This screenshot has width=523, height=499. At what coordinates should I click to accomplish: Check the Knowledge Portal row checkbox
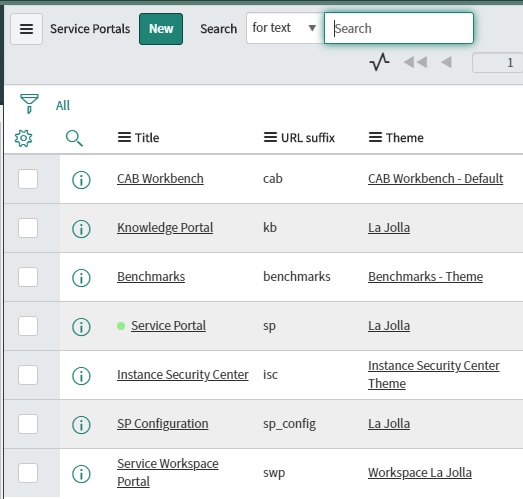coord(28,228)
